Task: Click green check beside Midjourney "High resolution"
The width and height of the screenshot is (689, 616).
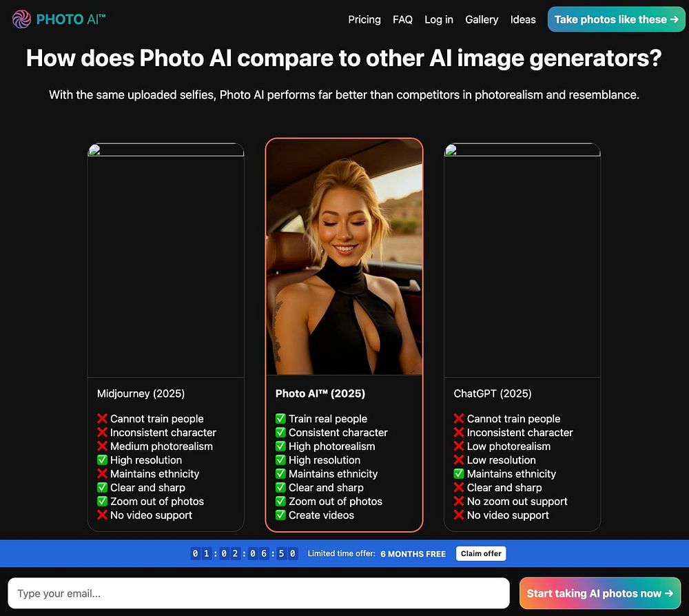Action: (102, 460)
